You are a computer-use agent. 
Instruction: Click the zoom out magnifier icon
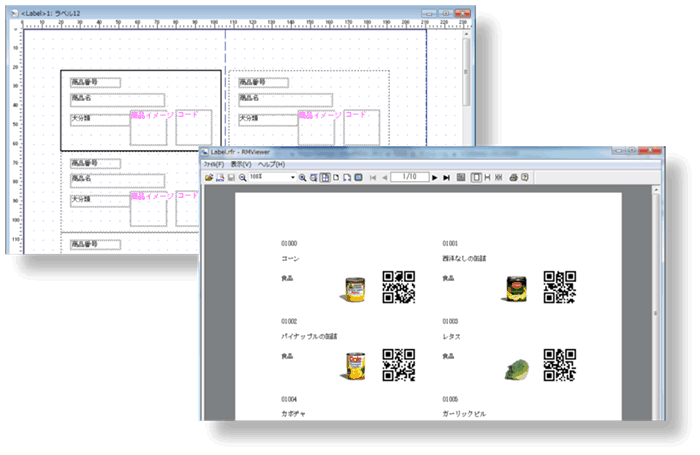tap(243, 177)
